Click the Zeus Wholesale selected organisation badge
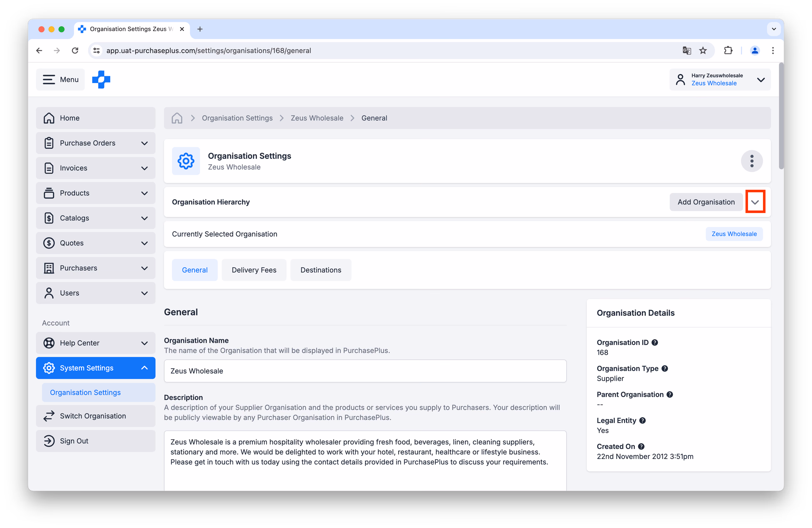 pos(734,234)
